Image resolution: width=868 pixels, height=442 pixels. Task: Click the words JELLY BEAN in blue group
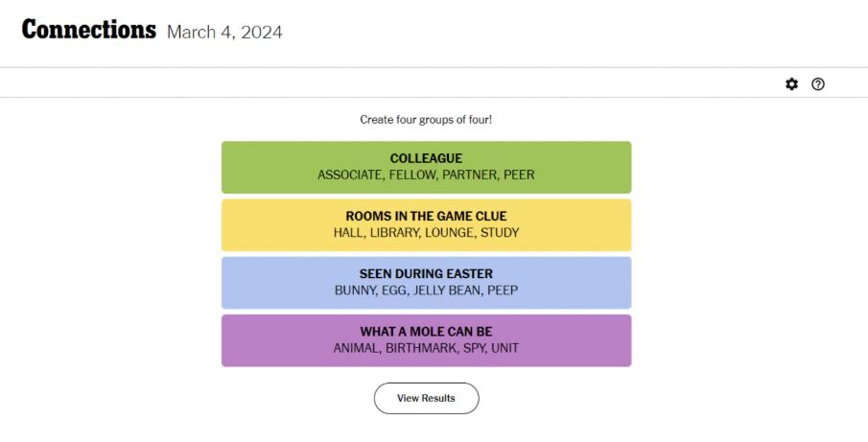click(x=445, y=290)
